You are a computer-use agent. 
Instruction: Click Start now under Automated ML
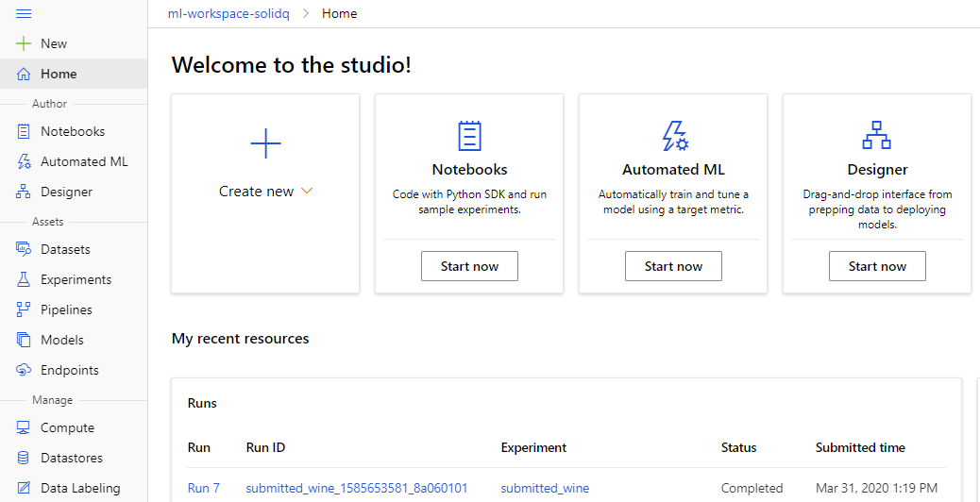click(673, 266)
